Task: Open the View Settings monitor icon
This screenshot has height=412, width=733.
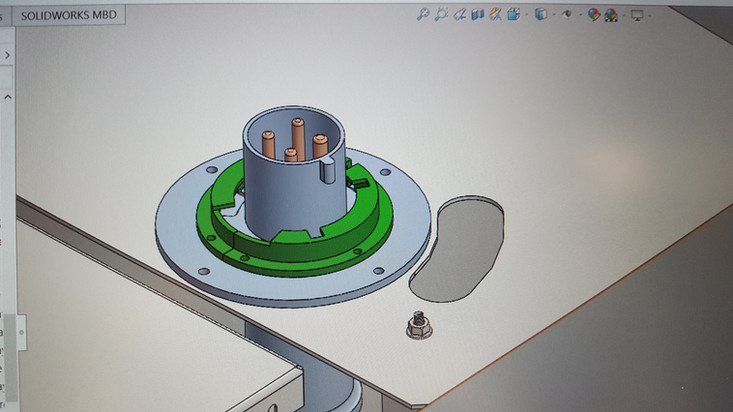Action: click(x=637, y=15)
